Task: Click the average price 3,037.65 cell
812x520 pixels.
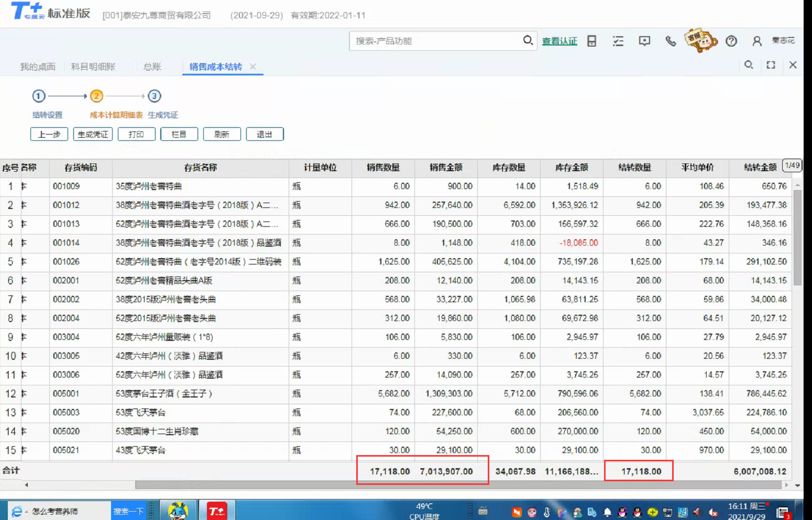Action: [x=697, y=413]
